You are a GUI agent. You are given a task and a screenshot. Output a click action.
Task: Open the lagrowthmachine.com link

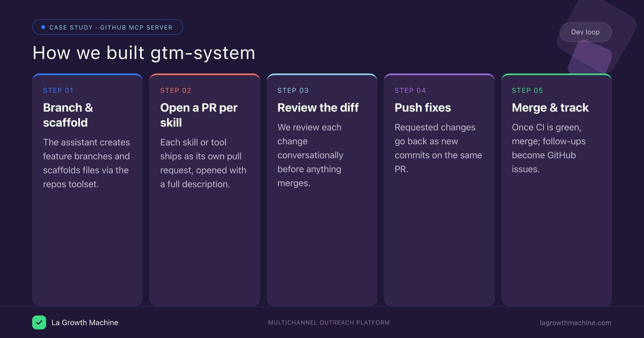click(575, 323)
